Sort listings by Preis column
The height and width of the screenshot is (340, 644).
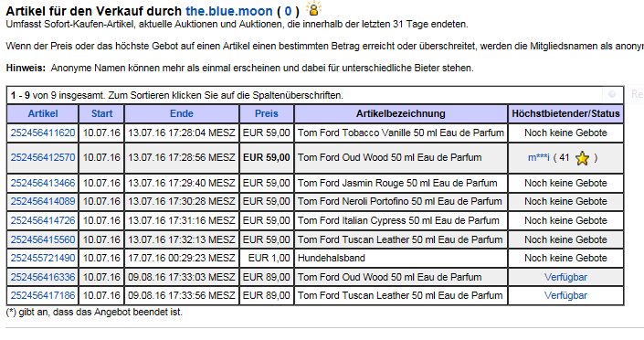click(267, 114)
